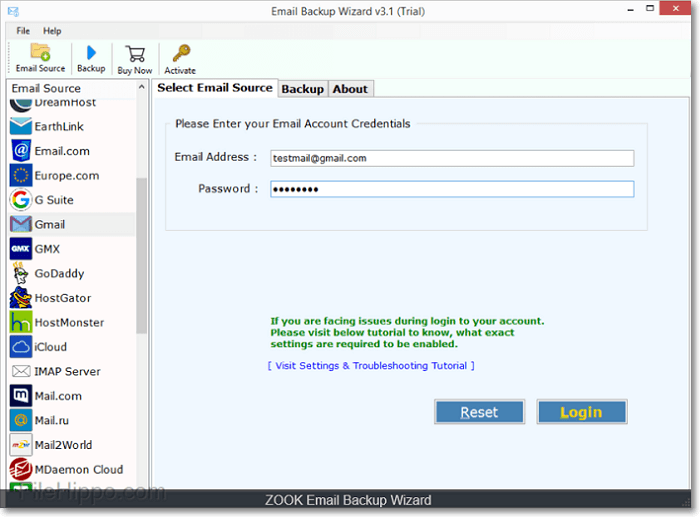Click the Email Source toolbar icon
Viewport: 700px width, 517px height.
40,52
